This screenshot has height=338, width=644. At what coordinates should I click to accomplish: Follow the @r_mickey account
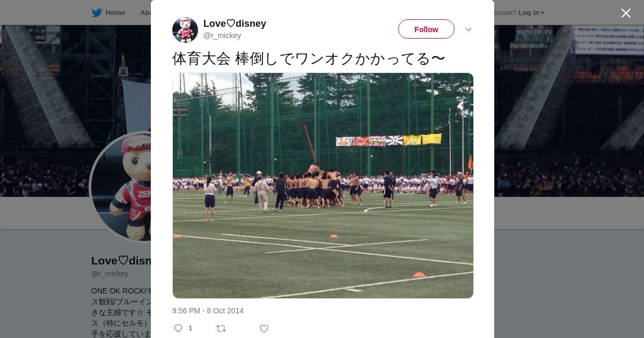click(x=426, y=29)
